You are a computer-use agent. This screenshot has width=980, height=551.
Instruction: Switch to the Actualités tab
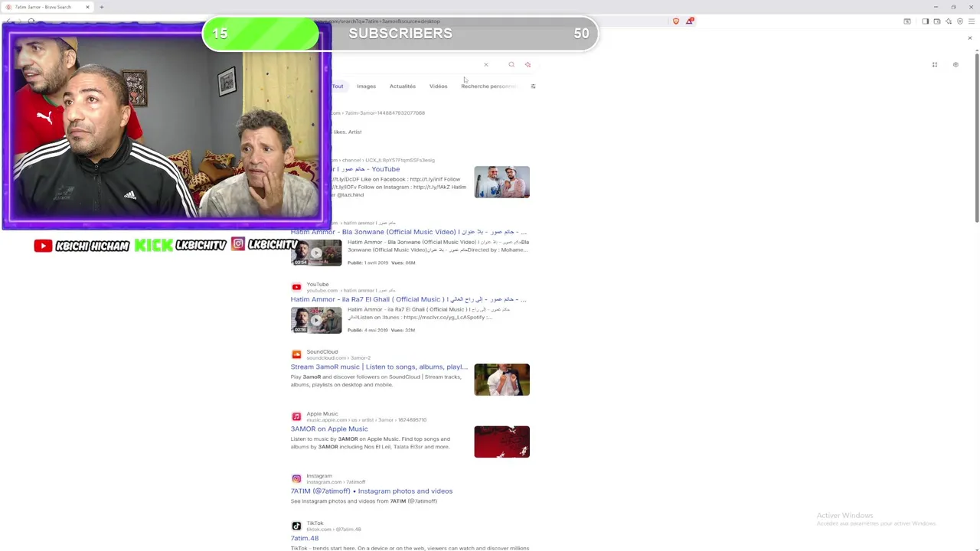(x=402, y=86)
